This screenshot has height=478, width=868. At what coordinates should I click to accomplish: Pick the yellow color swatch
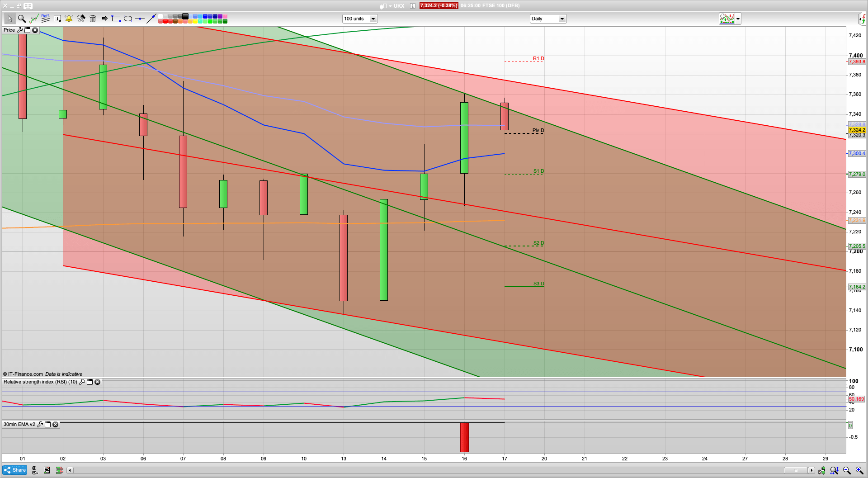195,21
